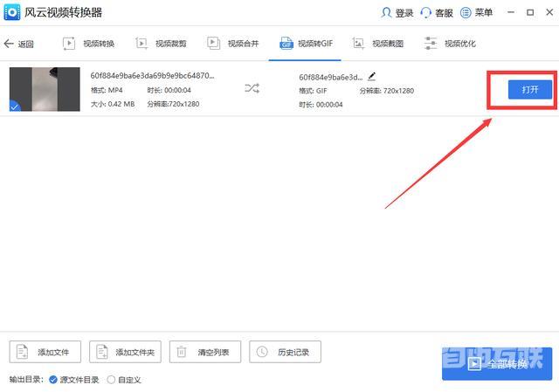The height and width of the screenshot is (392, 559).
Task: Click the 格式: GIF output text
Action: [313, 91]
